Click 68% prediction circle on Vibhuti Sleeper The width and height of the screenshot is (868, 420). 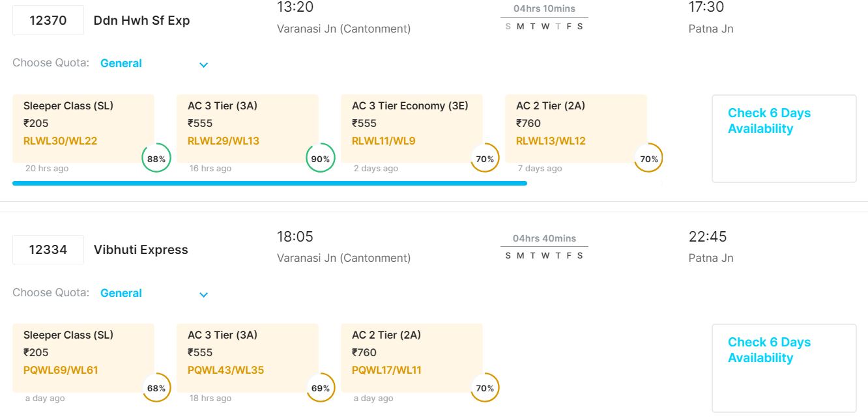tap(156, 388)
